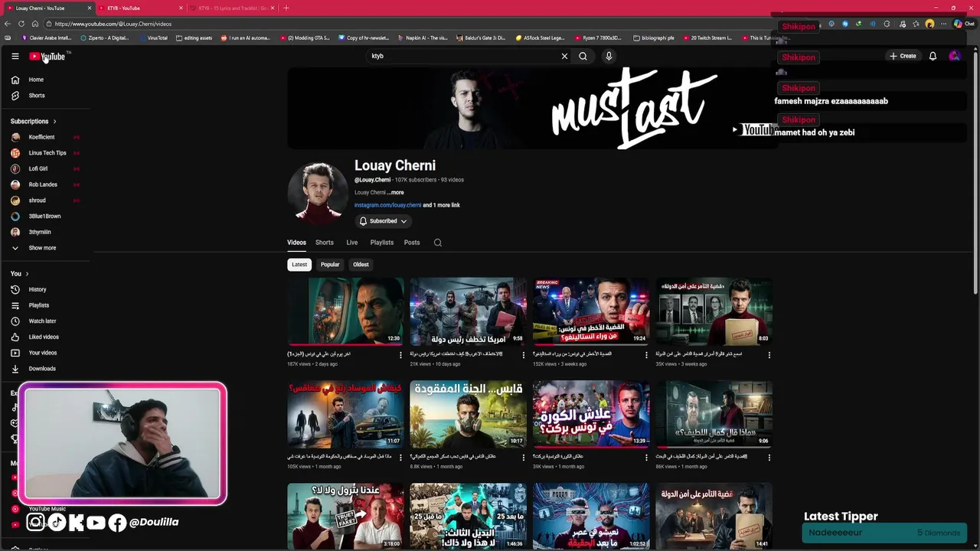Open 3Blue1Brown subscription channel
This screenshot has height=551, width=980.
pyautogui.click(x=46, y=216)
